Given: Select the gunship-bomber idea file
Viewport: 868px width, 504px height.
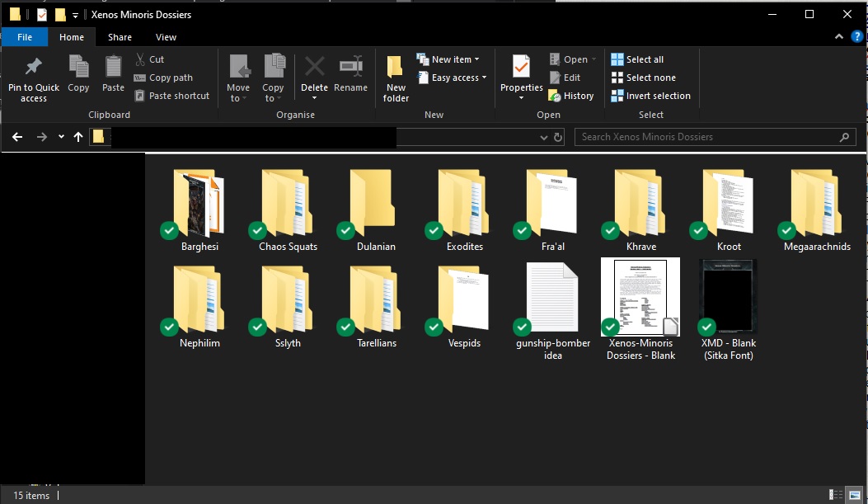Looking at the screenshot, I should pyautogui.click(x=552, y=312).
